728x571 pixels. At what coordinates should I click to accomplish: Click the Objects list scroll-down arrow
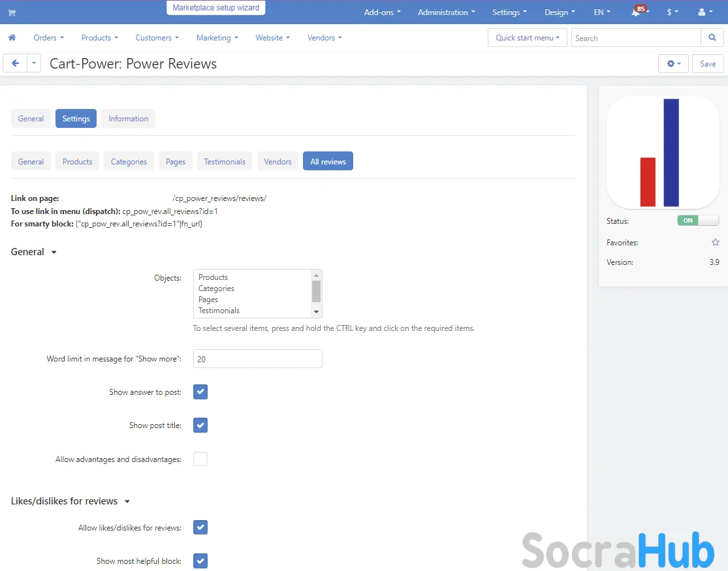(316, 311)
